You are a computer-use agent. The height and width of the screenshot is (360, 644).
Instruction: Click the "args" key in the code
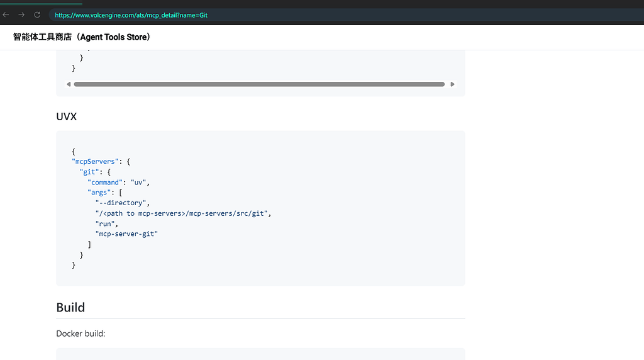pos(99,193)
